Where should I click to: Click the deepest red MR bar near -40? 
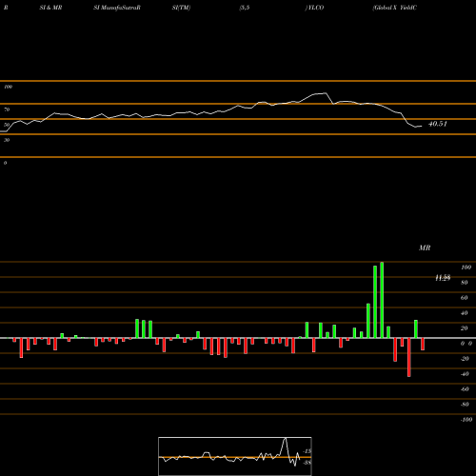click(x=408, y=357)
